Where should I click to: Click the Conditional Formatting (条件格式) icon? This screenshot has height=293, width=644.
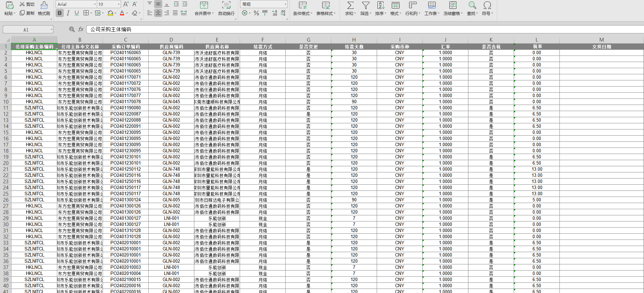tap(302, 5)
